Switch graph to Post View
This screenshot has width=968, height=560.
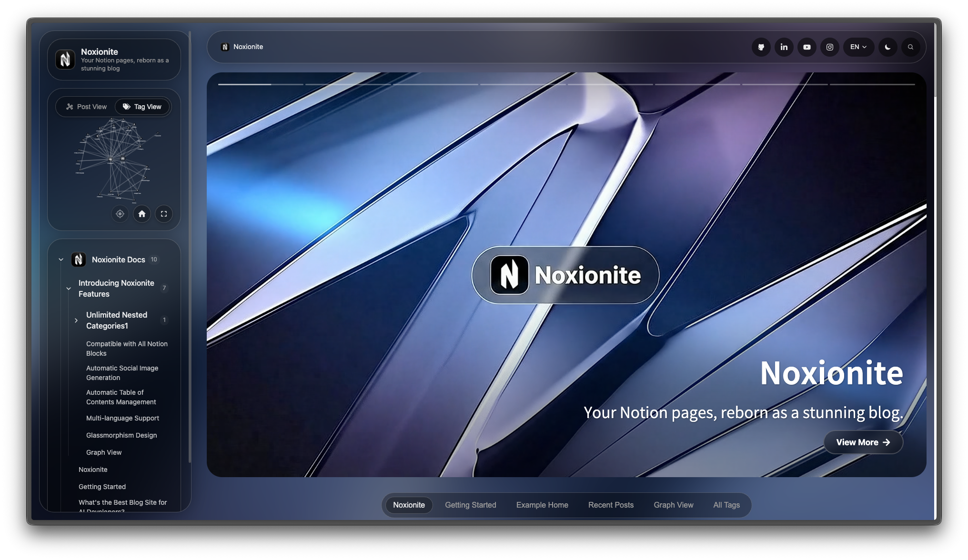pyautogui.click(x=86, y=107)
